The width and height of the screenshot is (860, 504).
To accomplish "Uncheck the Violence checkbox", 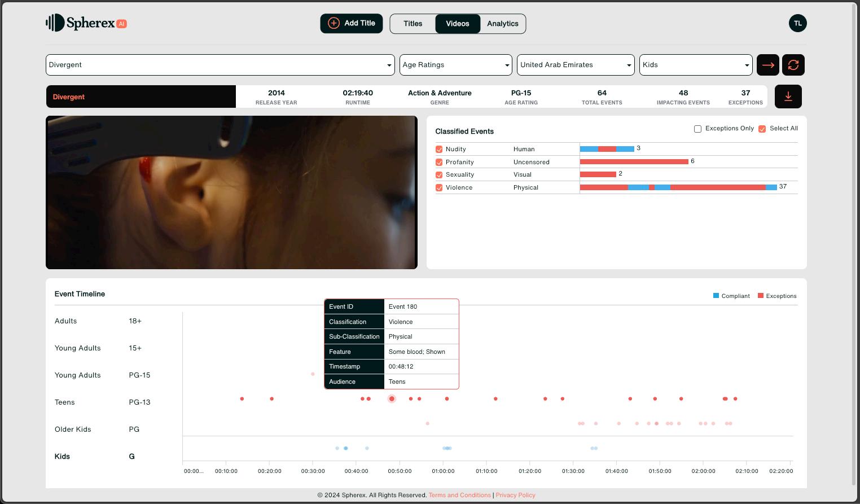I will point(439,188).
